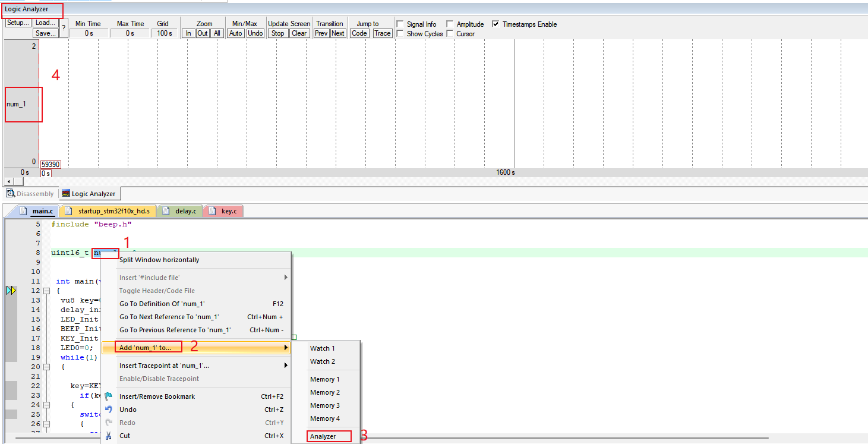868x444 pixels.
Task: Toggle the Show Cycles checkbox
Action: click(400, 34)
